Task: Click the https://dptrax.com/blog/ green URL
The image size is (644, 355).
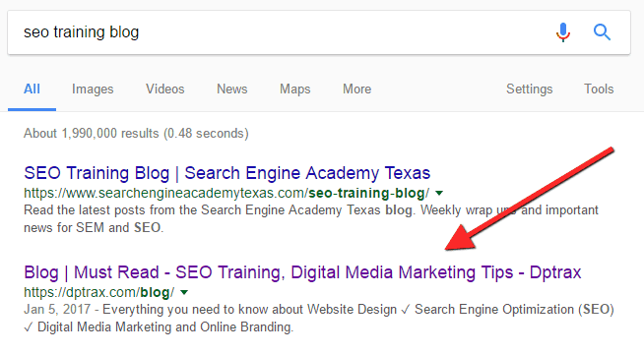Action: pos(99,292)
